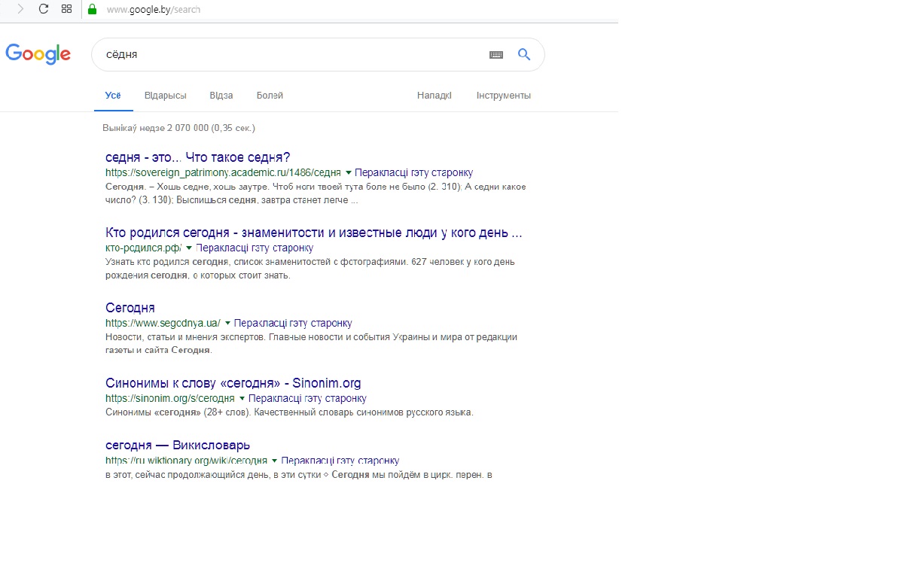This screenshot has width=924, height=581.
Task: Click the search box containing 'сёдня'
Action: point(286,55)
